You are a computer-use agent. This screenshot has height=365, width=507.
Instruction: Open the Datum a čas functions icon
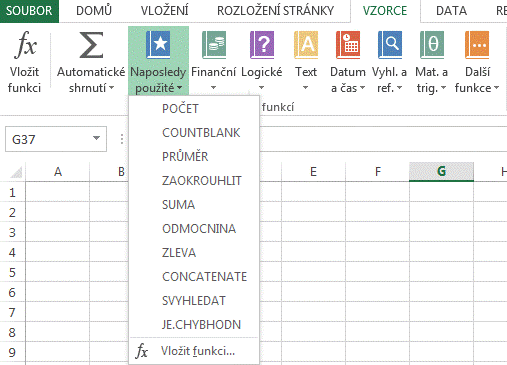click(348, 45)
